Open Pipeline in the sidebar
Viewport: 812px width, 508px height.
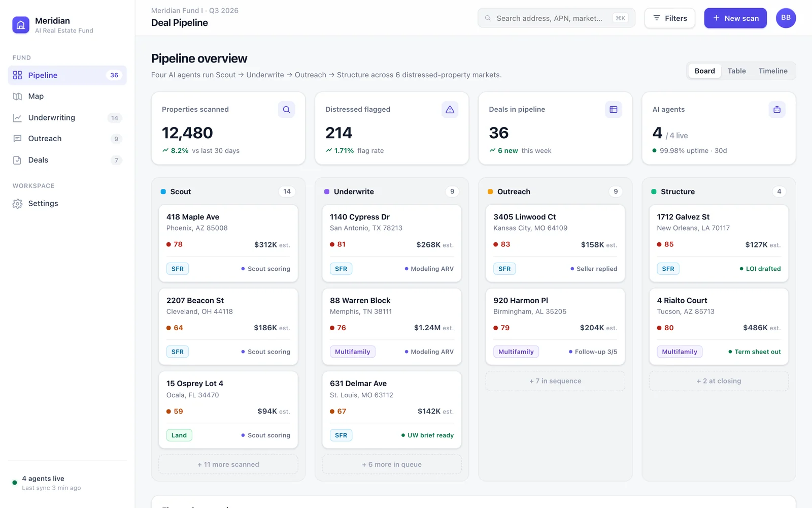click(x=67, y=75)
